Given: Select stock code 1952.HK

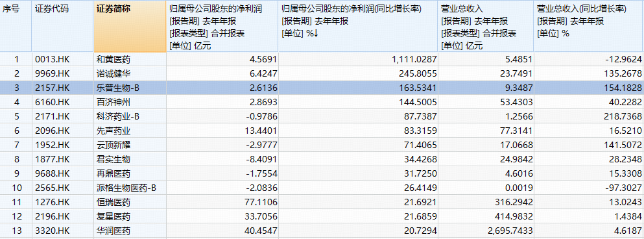Looking at the screenshot, I should 52,145.
